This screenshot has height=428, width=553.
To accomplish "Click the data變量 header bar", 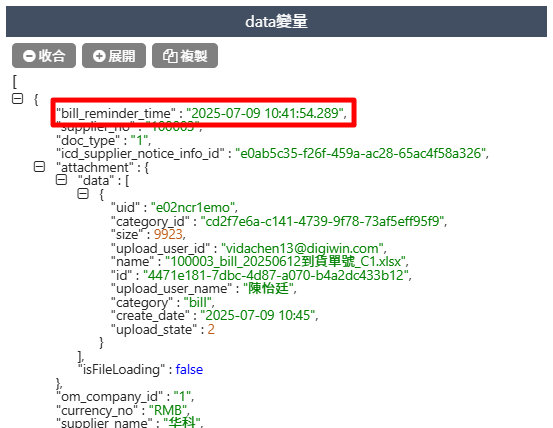I will click(x=276, y=22).
